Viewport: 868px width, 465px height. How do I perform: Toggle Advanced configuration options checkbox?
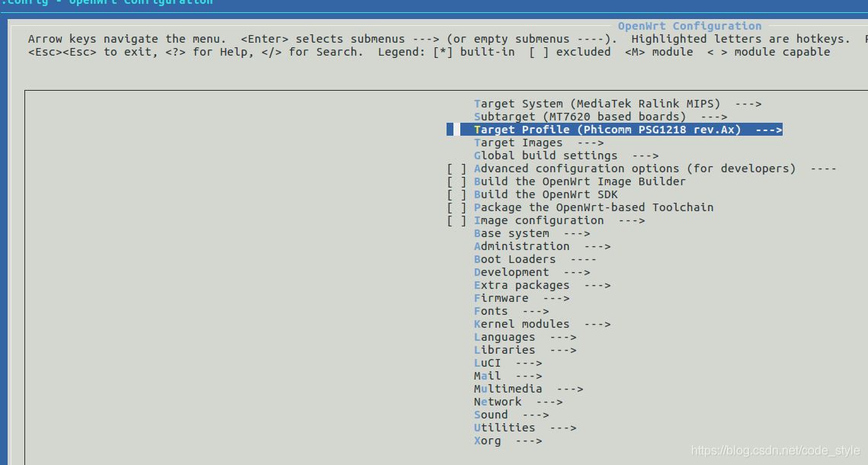tap(456, 168)
